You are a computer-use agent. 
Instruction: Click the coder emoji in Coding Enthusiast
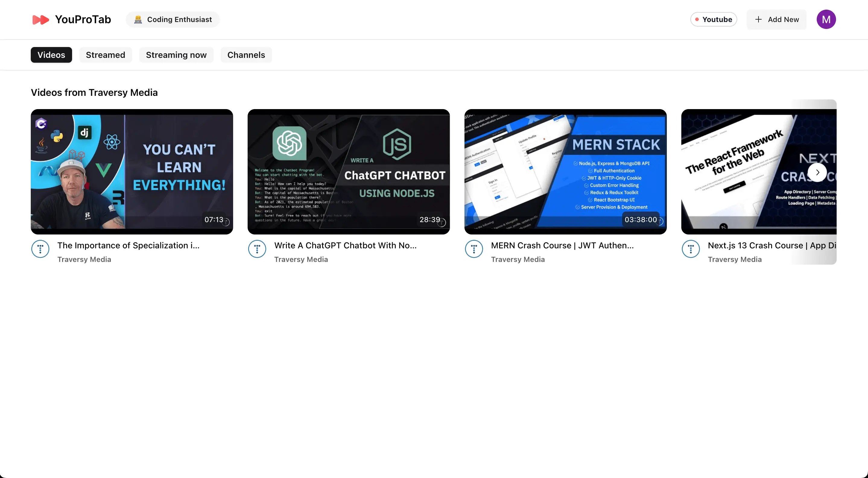[138, 20]
